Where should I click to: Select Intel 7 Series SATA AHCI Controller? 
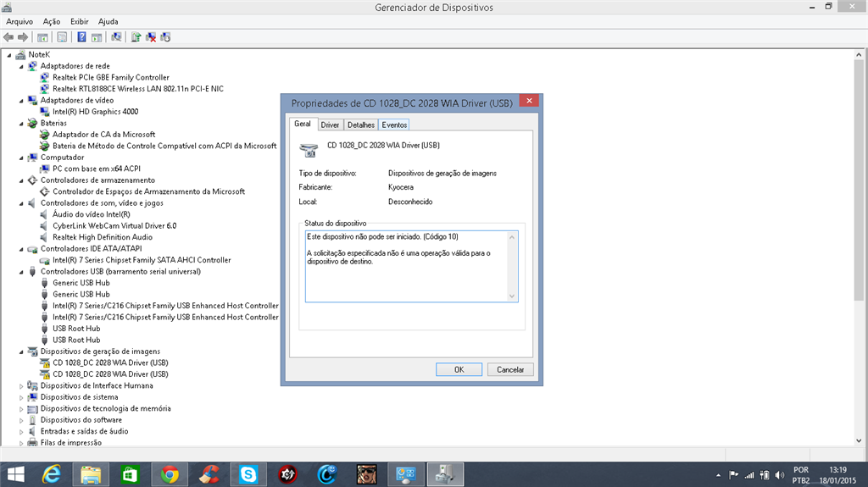pos(142,259)
